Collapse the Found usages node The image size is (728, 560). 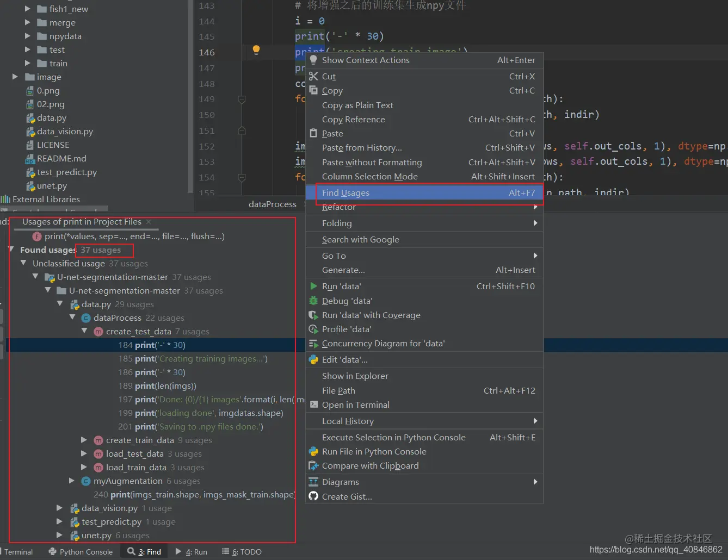coord(11,250)
